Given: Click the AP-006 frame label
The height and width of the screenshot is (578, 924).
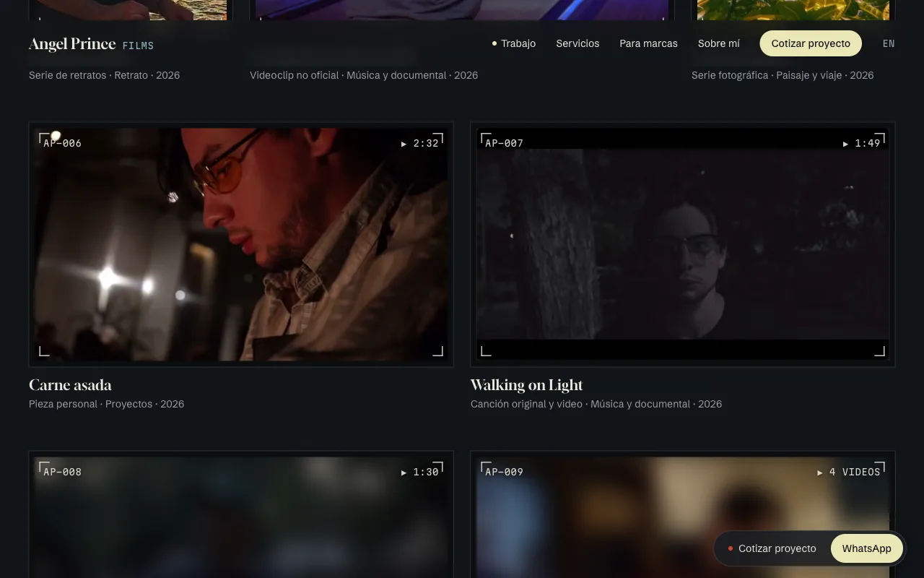Looking at the screenshot, I should coord(63,143).
